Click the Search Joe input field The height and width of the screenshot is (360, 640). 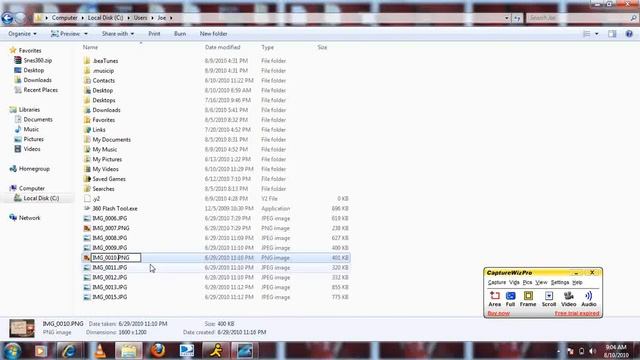(x=581, y=18)
